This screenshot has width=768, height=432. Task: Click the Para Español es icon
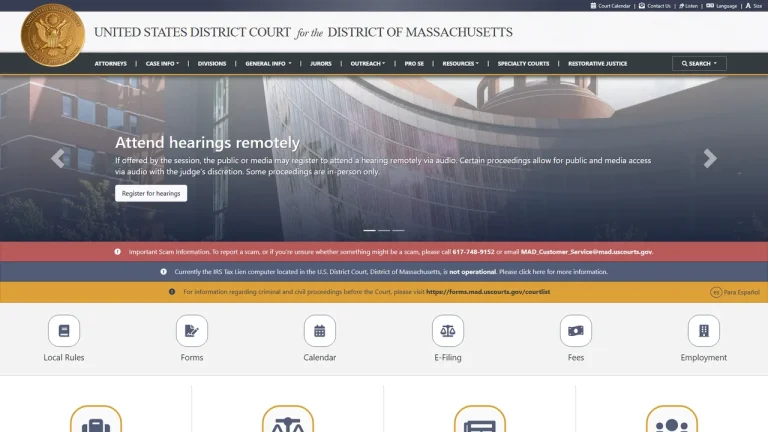716,292
